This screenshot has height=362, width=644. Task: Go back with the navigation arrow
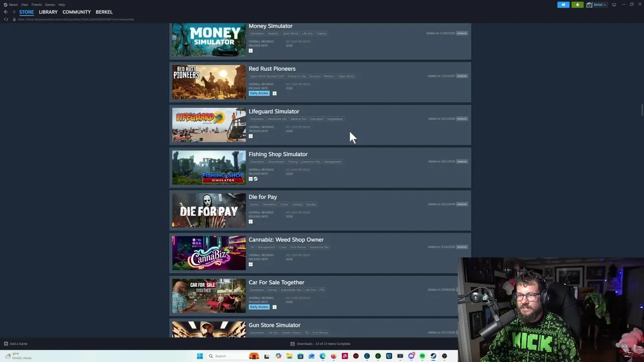pyautogui.click(x=6, y=12)
